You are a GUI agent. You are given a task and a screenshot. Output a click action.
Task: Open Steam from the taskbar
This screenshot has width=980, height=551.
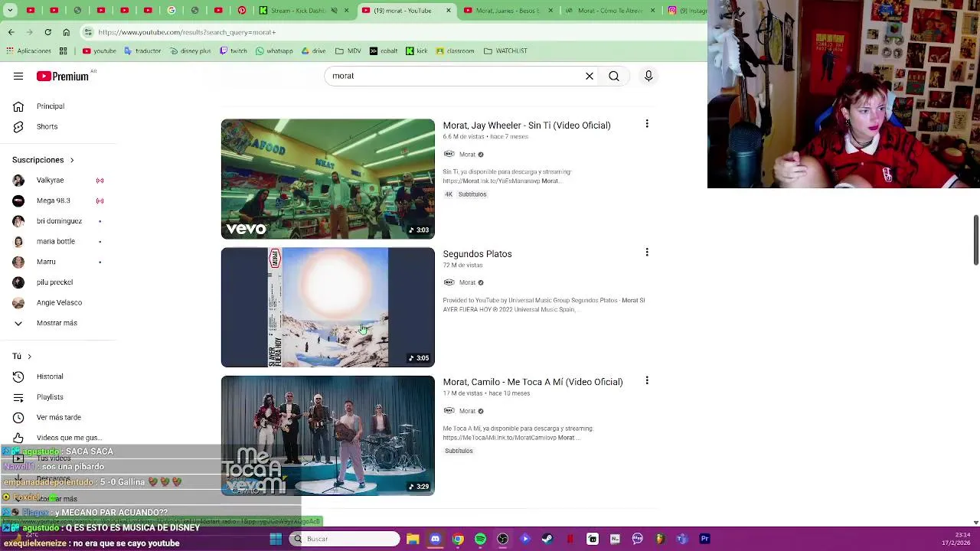coord(547,539)
